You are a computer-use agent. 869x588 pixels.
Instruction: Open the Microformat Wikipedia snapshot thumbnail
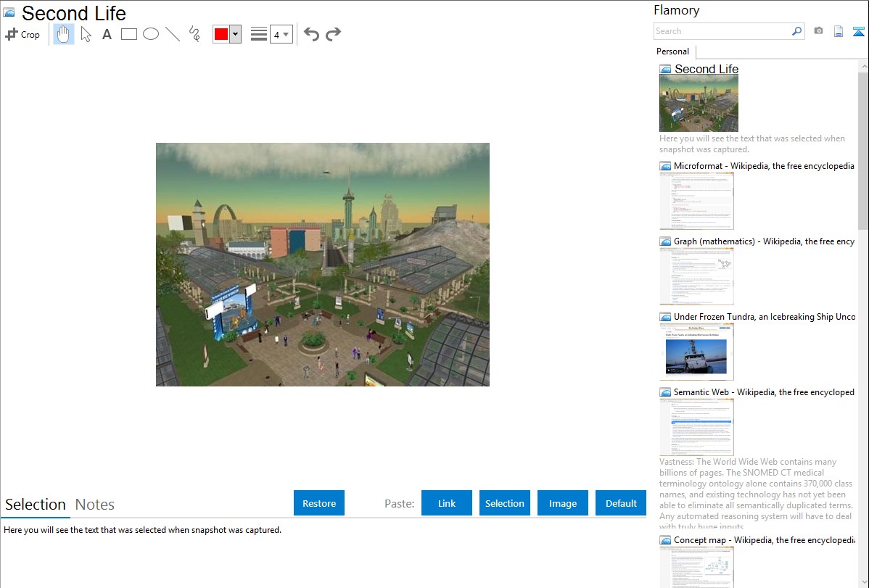click(x=696, y=201)
